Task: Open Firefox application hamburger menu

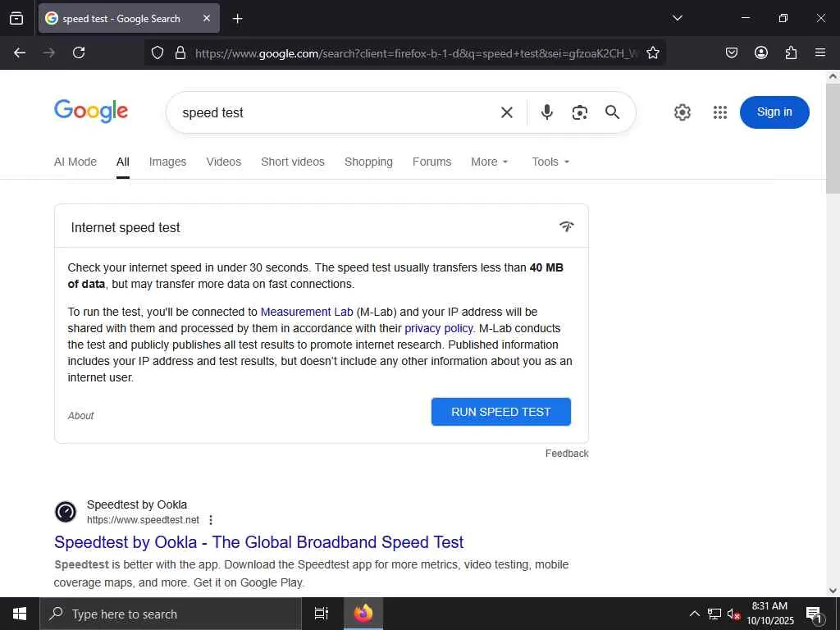Action: 820,52
